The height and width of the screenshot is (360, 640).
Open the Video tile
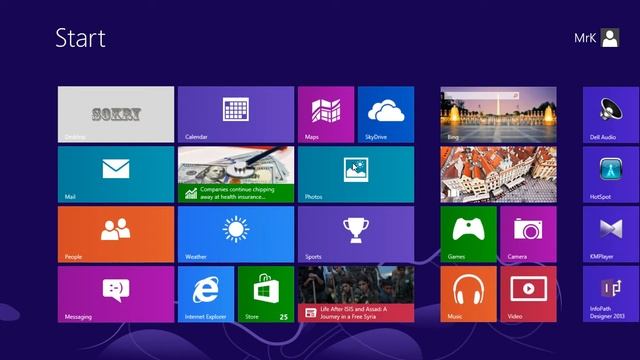point(528,294)
